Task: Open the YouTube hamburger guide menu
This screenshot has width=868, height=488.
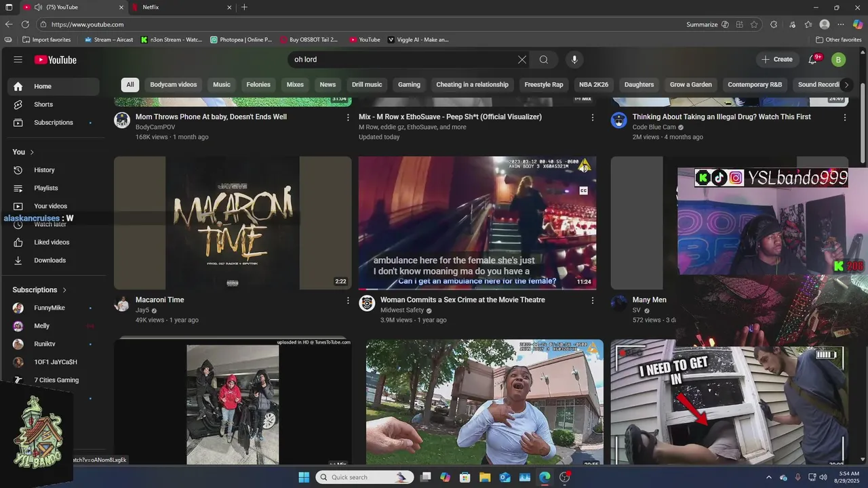Action: [18, 60]
